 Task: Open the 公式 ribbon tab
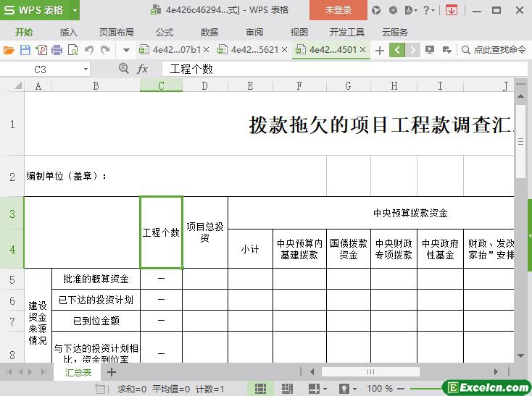point(165,32)
